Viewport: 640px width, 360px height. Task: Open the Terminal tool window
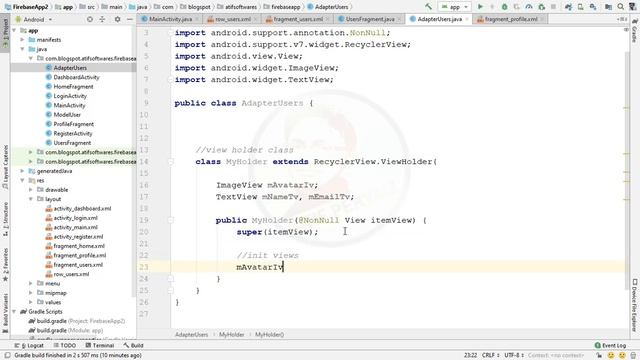click(x=100, y=345)
